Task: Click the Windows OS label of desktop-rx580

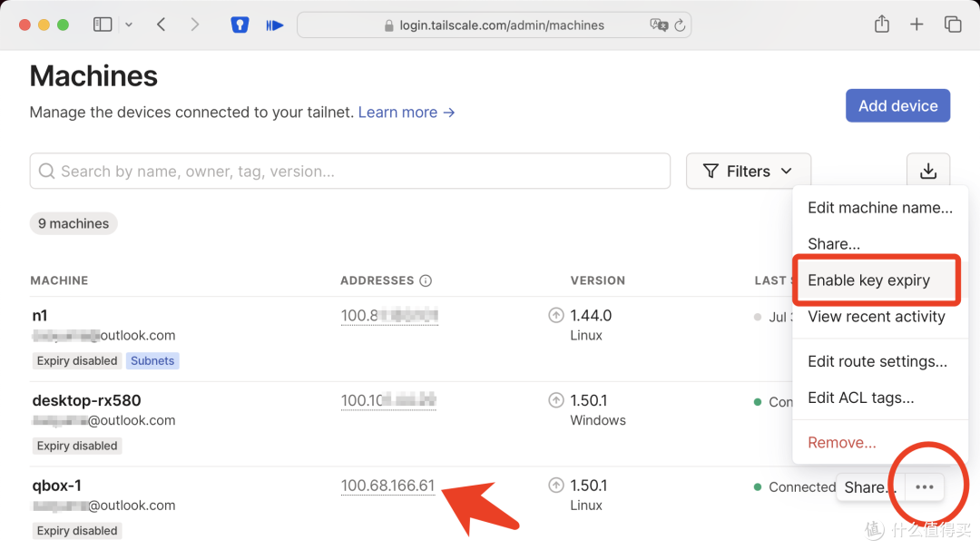Action: (x=597, y=420)
